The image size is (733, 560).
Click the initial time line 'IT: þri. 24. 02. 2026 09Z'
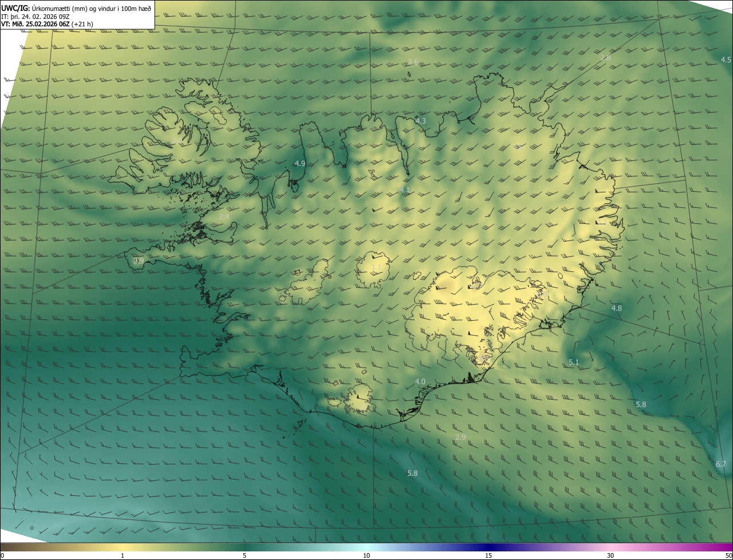[35, 16]
